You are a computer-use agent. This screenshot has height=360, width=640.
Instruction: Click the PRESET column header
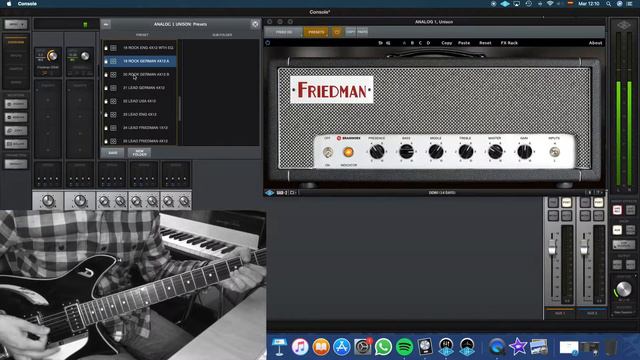click(x=142, y=35)
